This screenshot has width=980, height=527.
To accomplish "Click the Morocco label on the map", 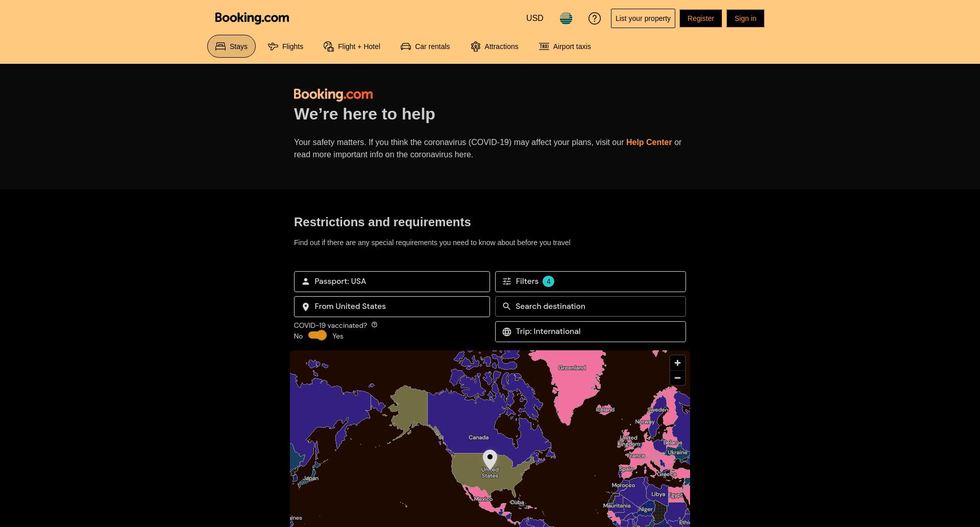I will [x=623, y=485].
